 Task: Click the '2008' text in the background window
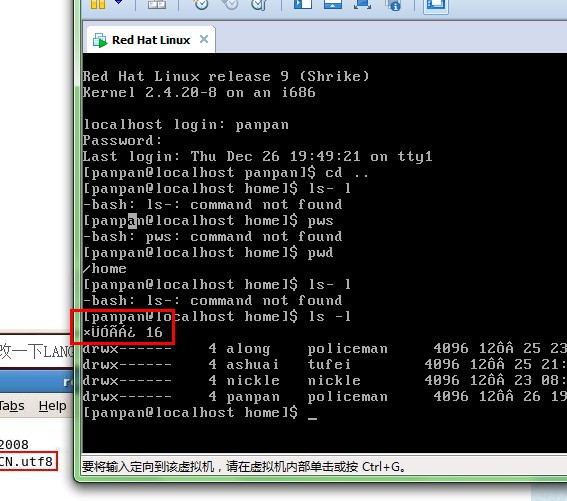[14, 444]
